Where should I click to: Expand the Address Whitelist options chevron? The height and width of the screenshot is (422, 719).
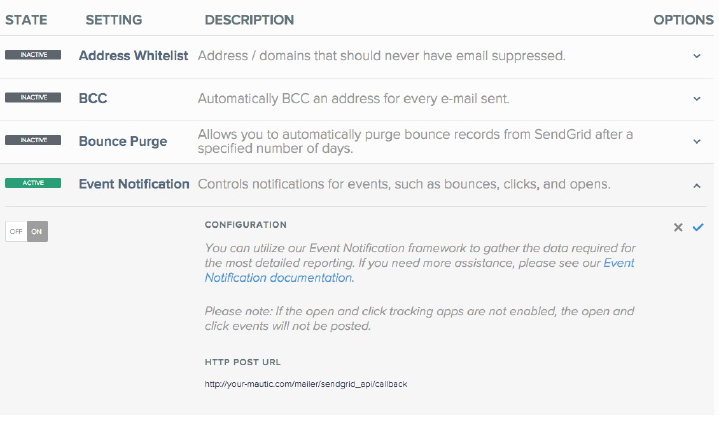click(x=697, y=56)
